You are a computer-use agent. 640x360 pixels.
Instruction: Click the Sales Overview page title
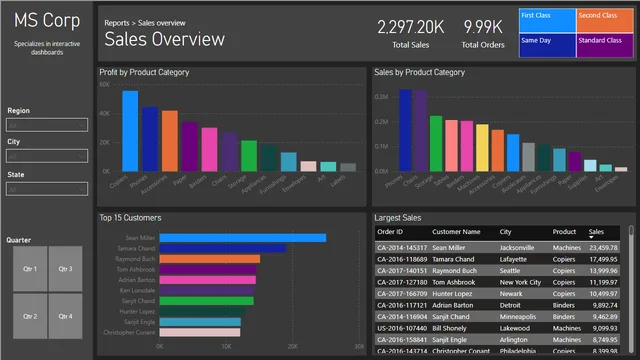[164, 40]
